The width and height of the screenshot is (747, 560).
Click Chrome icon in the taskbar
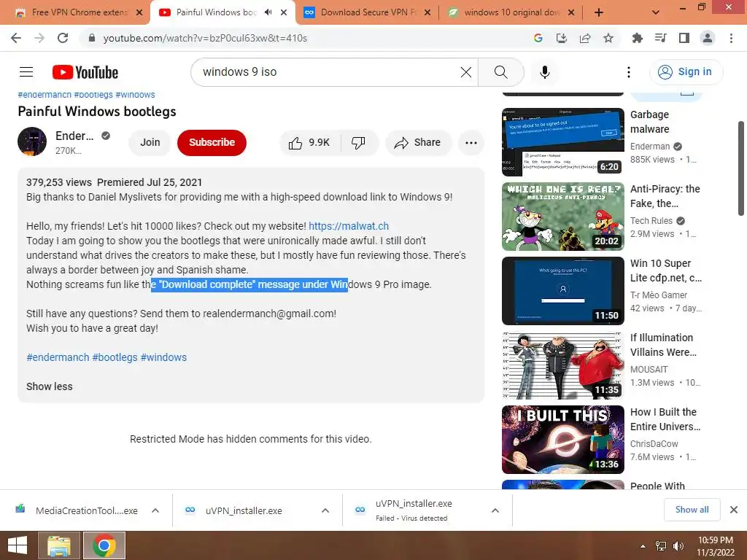coord(104,545)
